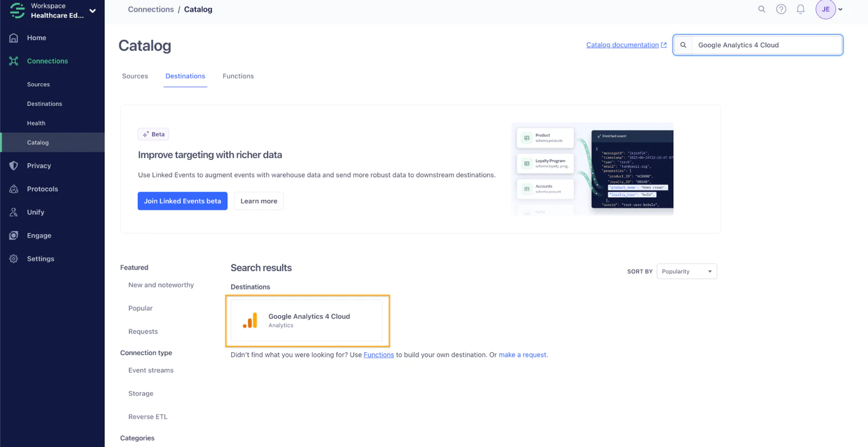Click the Unify person icon

click(14, 212)
